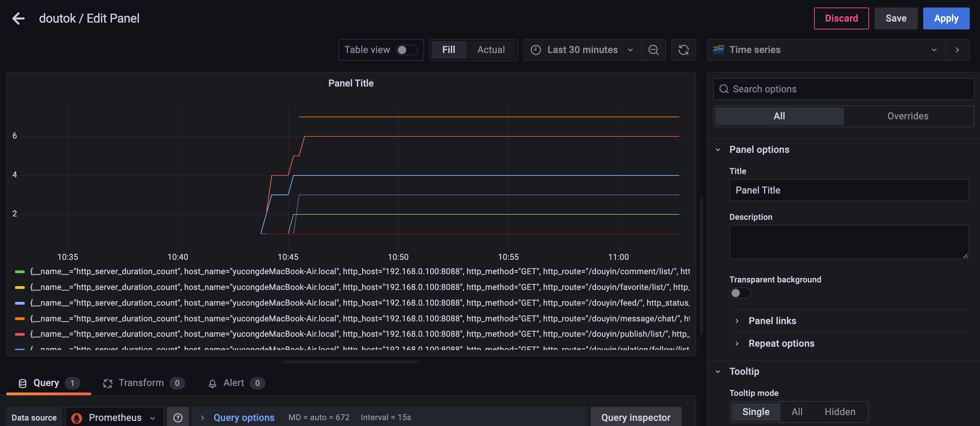Switch to the Transform tab
The image size is (980, 426).
click(x=143, y=383)
